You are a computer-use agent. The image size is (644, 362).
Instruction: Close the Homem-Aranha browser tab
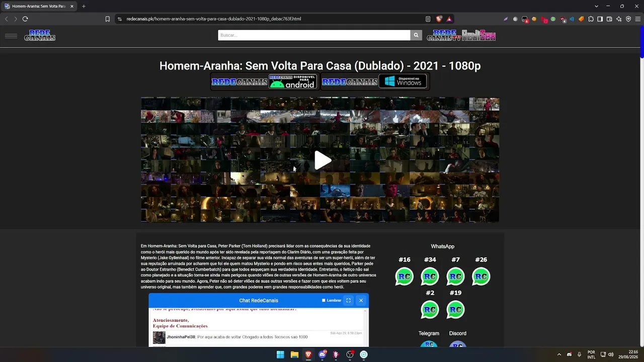72,7
